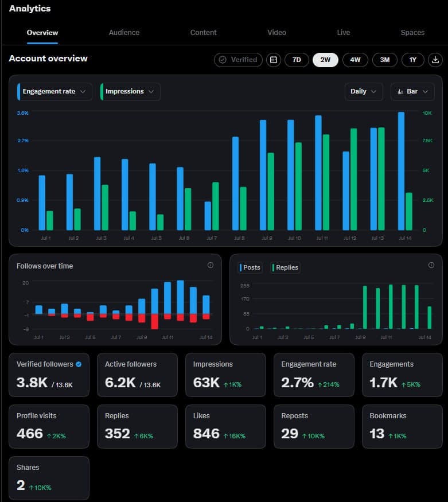Open the Shares 2 stat card
Viewport: 448px width, 502px height.
(x=49, y=478)
